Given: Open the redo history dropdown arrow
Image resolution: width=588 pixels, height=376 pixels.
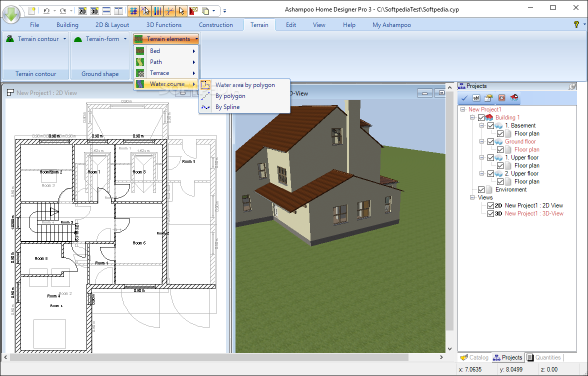Looking at the screenshot, I should click(71, 11).
